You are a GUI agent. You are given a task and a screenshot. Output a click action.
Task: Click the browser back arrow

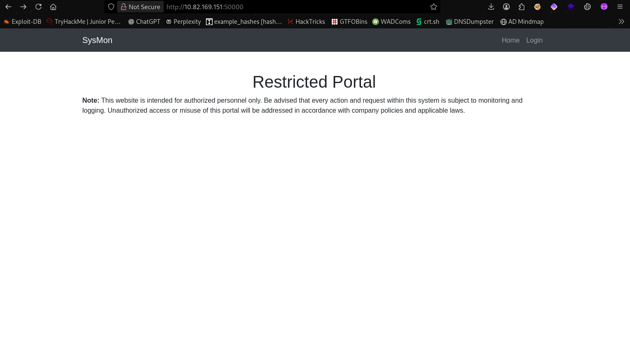tap(8, 7)
